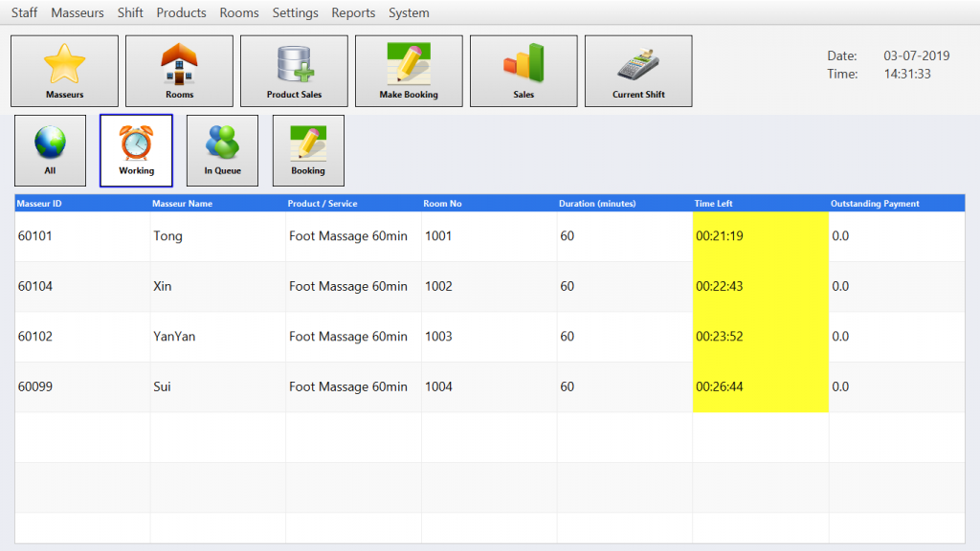The height and width of the screenshot is (551, 980).
Task: Open the Masseurs star icon button
Action: [64, 71]
